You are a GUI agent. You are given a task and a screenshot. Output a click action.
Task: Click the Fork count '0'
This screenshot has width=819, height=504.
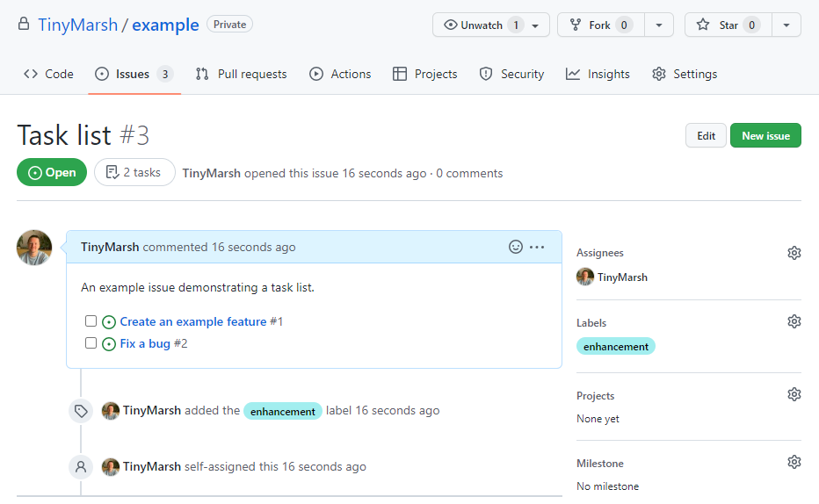pos(624,25)
